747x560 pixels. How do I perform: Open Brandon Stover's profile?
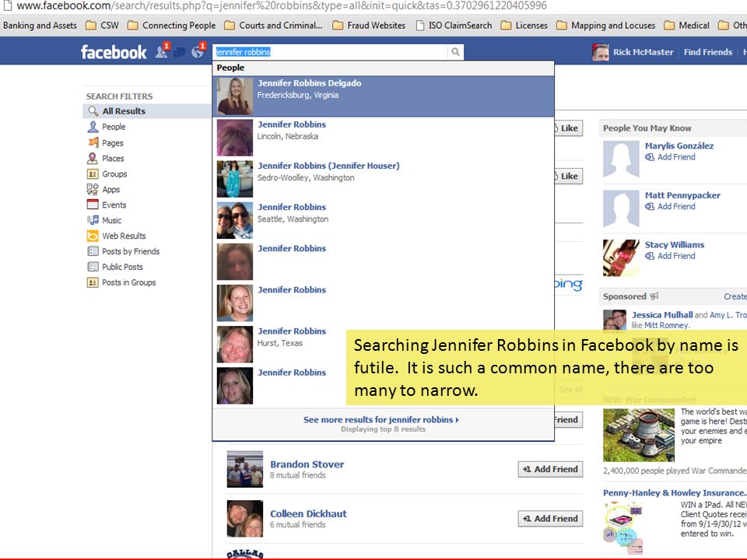point(307,464)
